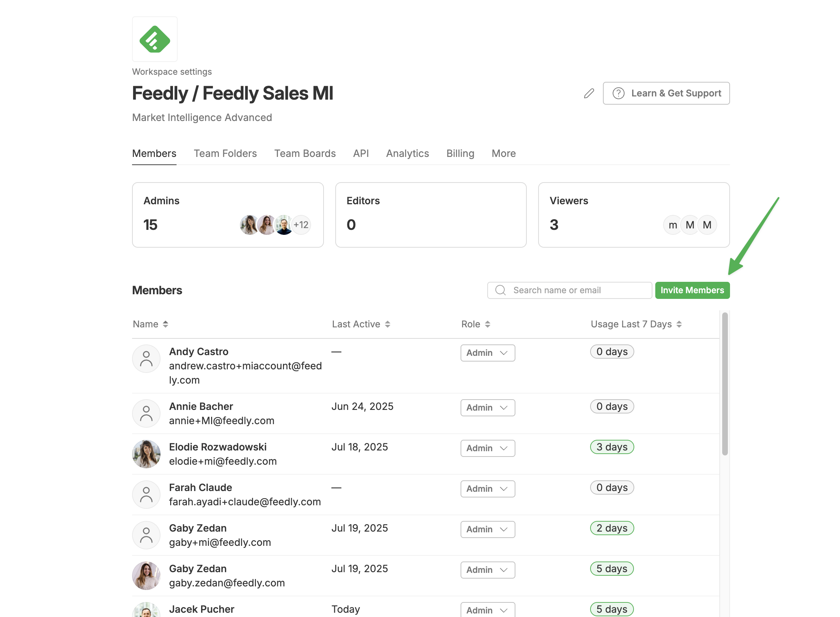Sort by Name column arrows
Viewport: 840px width, 617px height.
166,324
